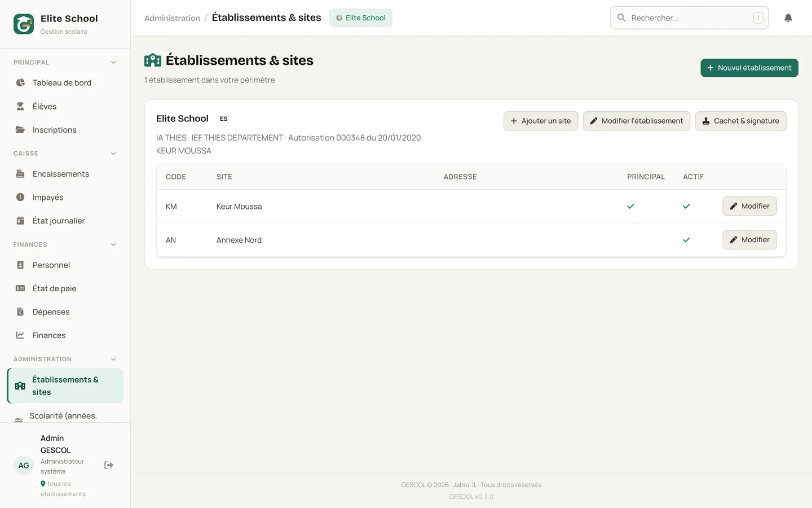The image size is (812, 508).
Task: Click the Tableau de bord pie icon
Action: click(20, 82)
